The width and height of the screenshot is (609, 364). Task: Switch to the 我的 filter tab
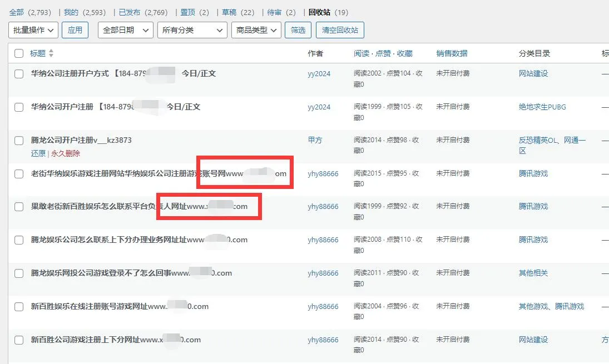coord(71,12)
